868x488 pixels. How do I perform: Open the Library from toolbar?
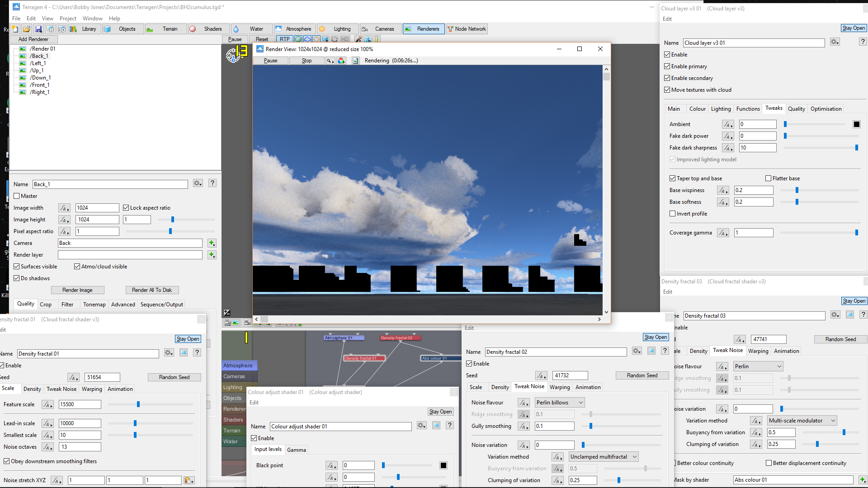tap(85, 29)
